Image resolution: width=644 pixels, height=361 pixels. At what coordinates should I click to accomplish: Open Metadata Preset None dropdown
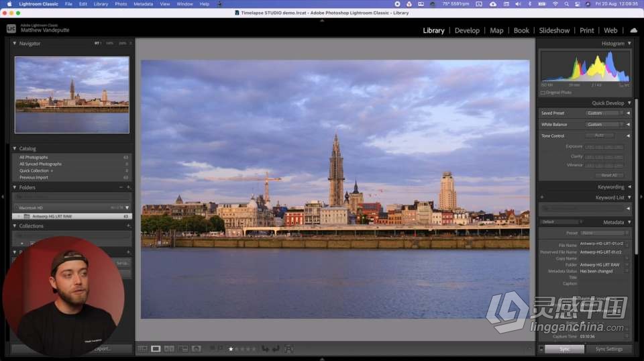coord(604,233)
